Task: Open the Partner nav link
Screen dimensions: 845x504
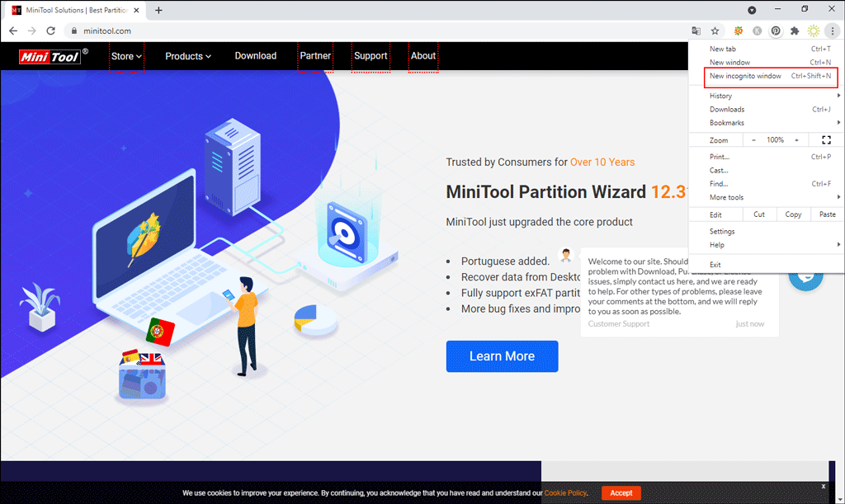Action: point(315,56)
